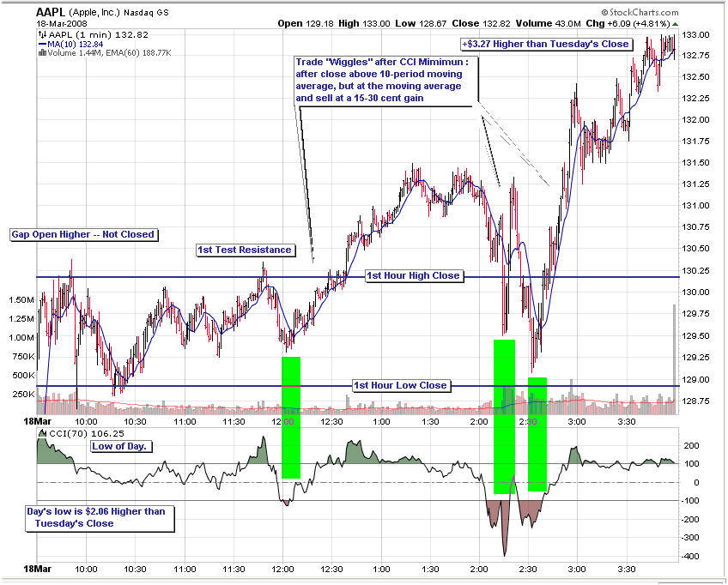Click the High 133.00 header value
The width and height of the screenshot is (728, 585).
tap(364, 24)
